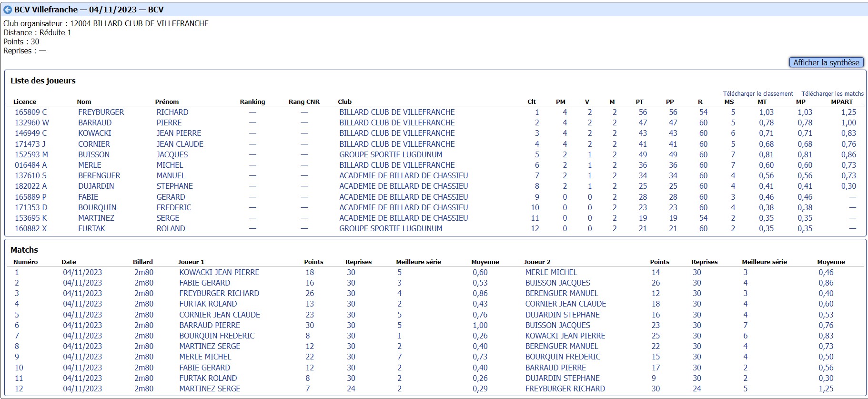This screenshot has width=868, height=399.
Task: Click MARTINEZ in the Nom column
Action: coord(96,218)
